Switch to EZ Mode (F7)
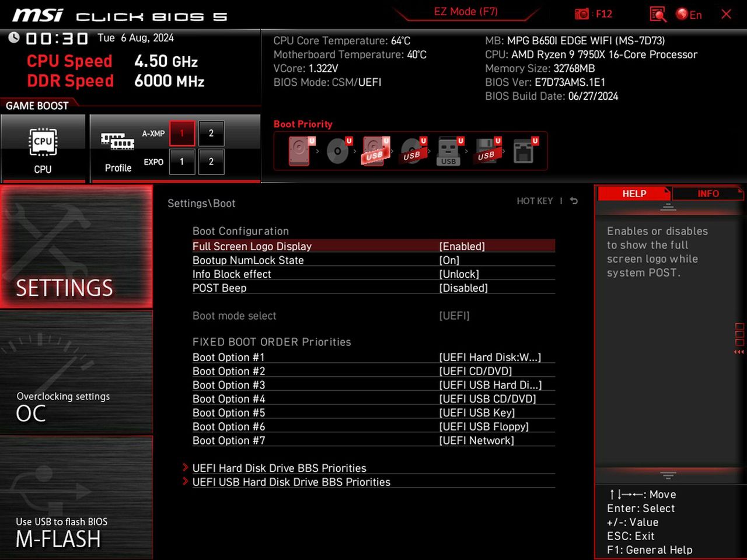Image resolution: width=747 pixels, height=560 pixels. click(x=466, y=12)
